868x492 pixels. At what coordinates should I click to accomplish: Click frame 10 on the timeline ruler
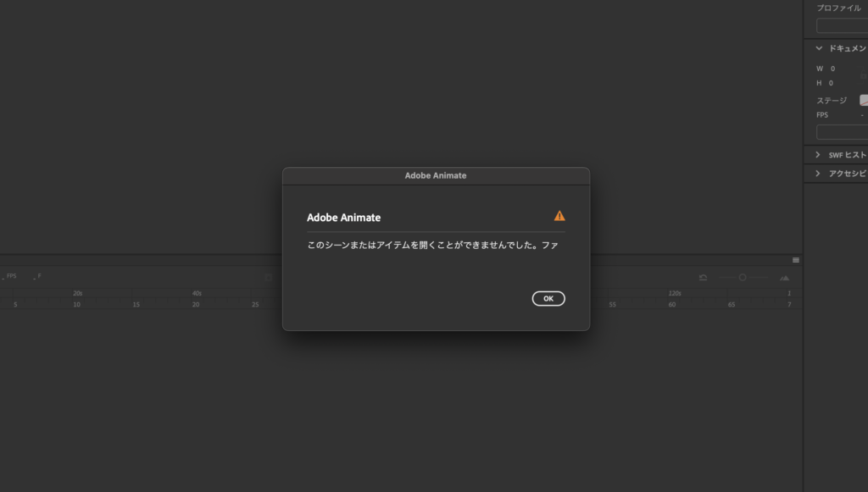[76, 305]
